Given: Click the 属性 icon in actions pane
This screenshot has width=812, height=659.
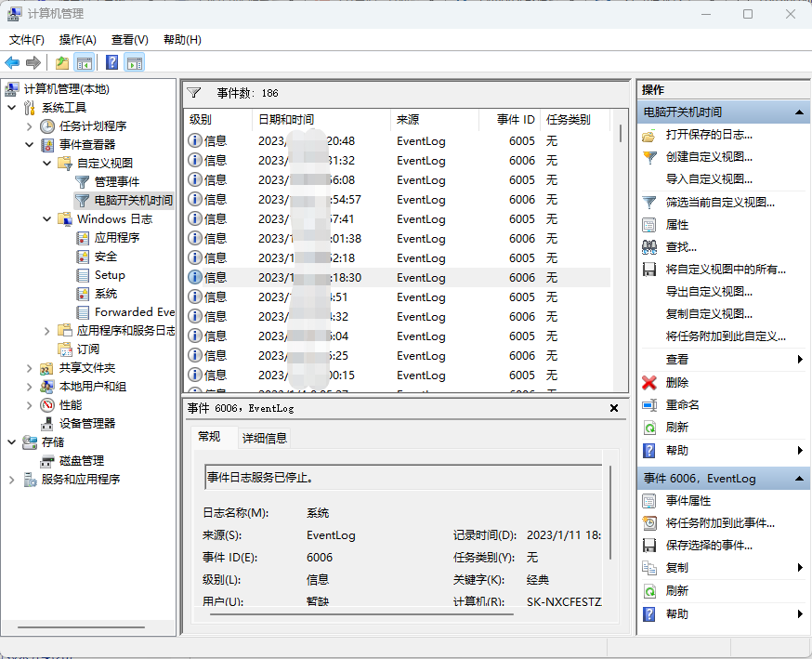Looking at the screenshot, I should [x=649, y=225].
